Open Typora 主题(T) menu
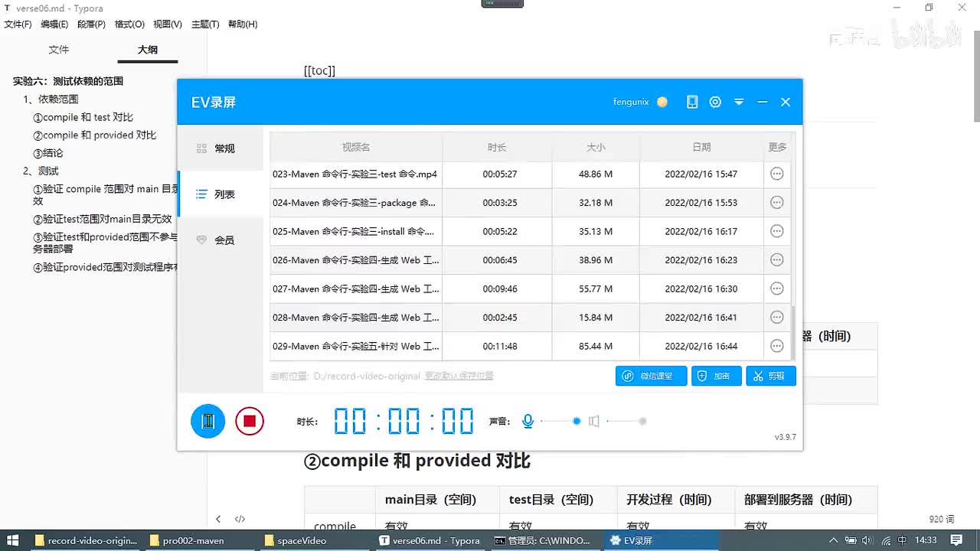Image resolution: width=980 pixels, height=551 pixels. pyautogui.click(x=205, y=24)
